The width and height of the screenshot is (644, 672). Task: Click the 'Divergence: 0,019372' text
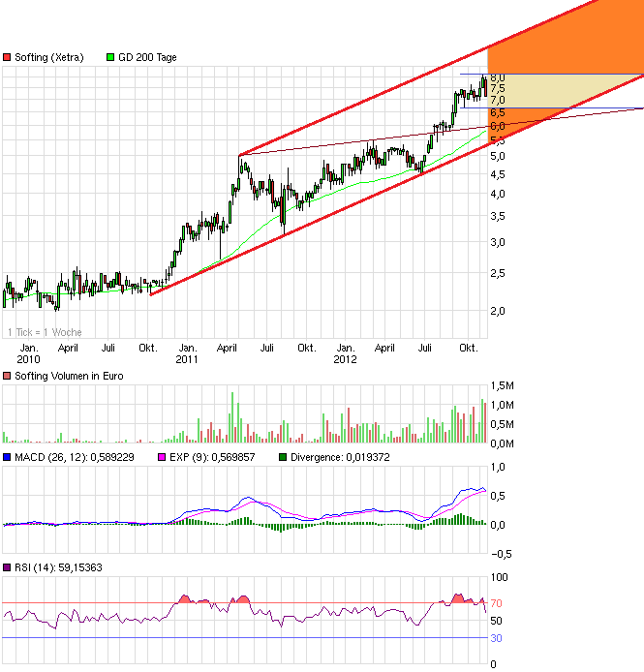[340, 457]
